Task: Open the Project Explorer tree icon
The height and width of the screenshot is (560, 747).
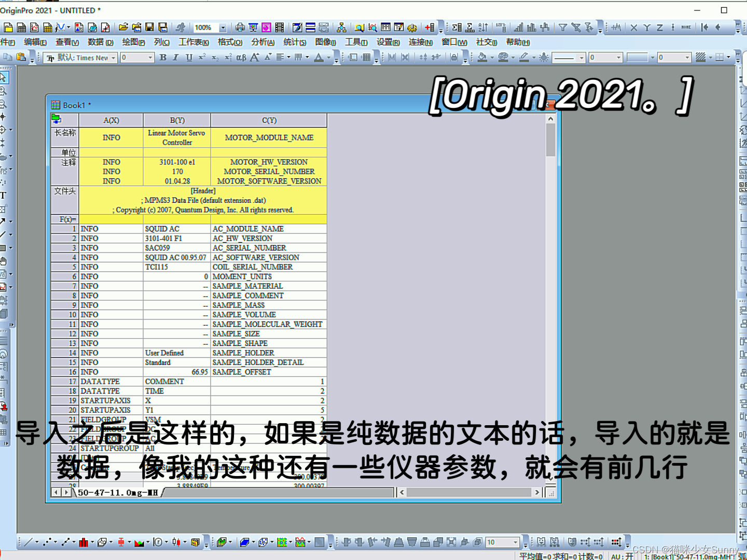Action: (341, 27)
